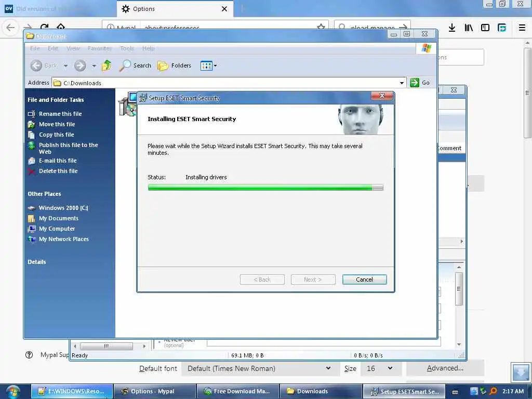Click the blue download arrow floating icon
The height and width of the screenshot is (399, 532).
click(x=521, y=373)
